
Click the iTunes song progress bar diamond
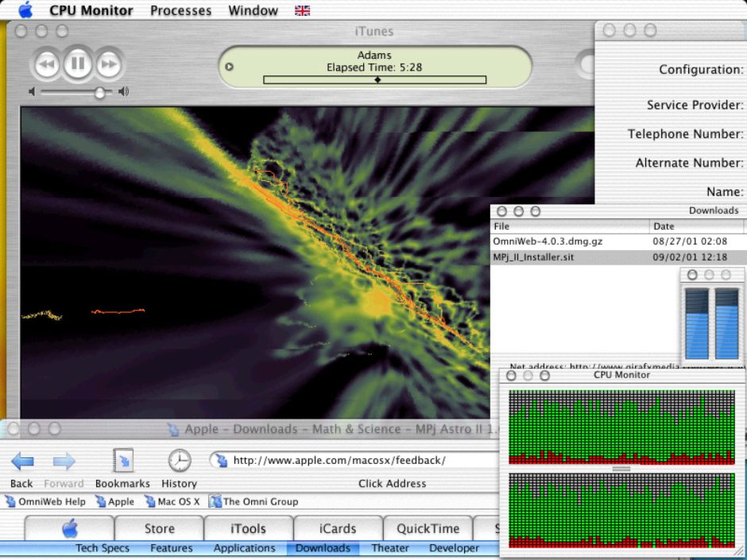tap(377, 80)
